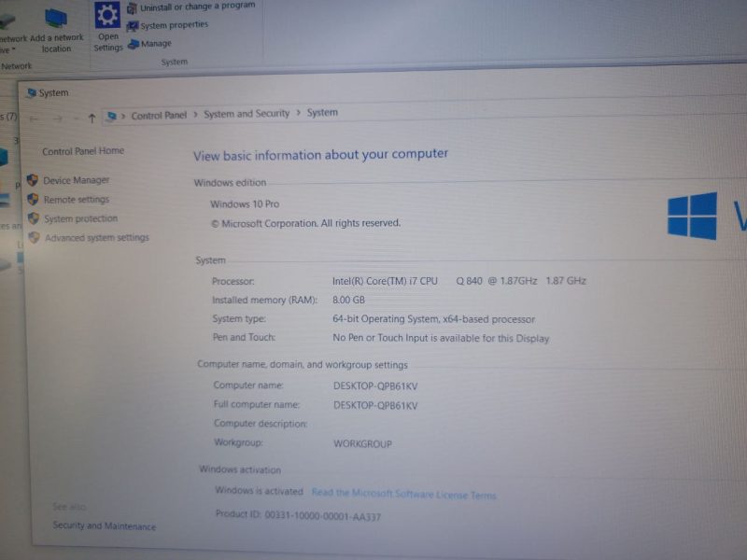This screenshot has height=560, width=747.
Task: Expand chevron after System and Security breadcrumb
Action: [298, 113]
